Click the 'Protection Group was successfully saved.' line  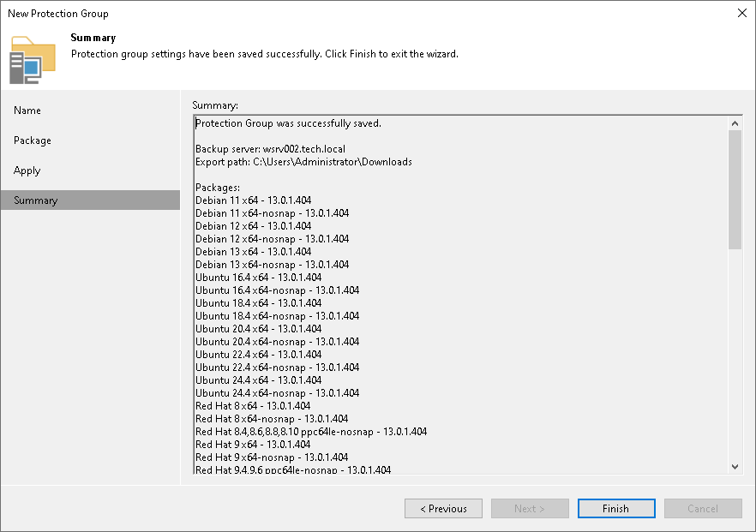click(288, 123)
